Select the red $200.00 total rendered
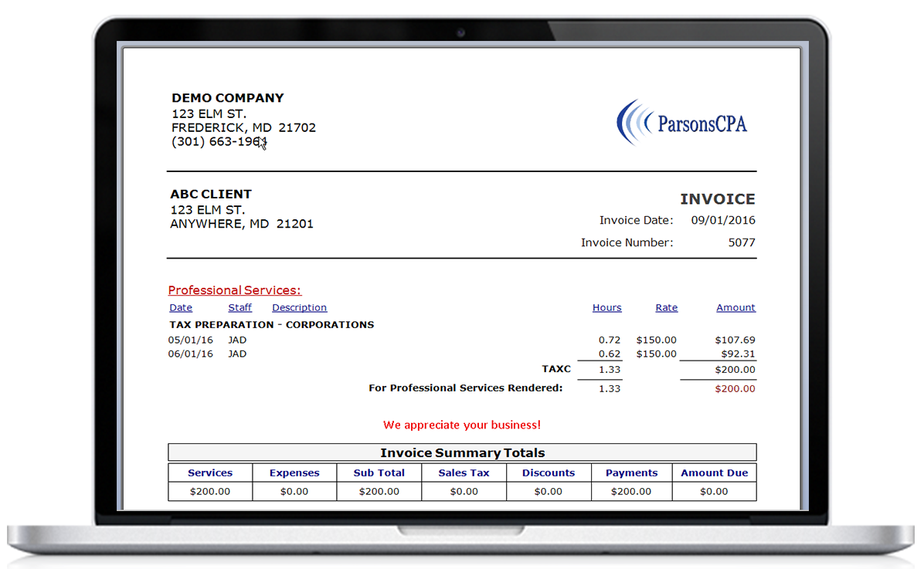Image resolution: width=924 pixels, height=569 pixels. 735,389
